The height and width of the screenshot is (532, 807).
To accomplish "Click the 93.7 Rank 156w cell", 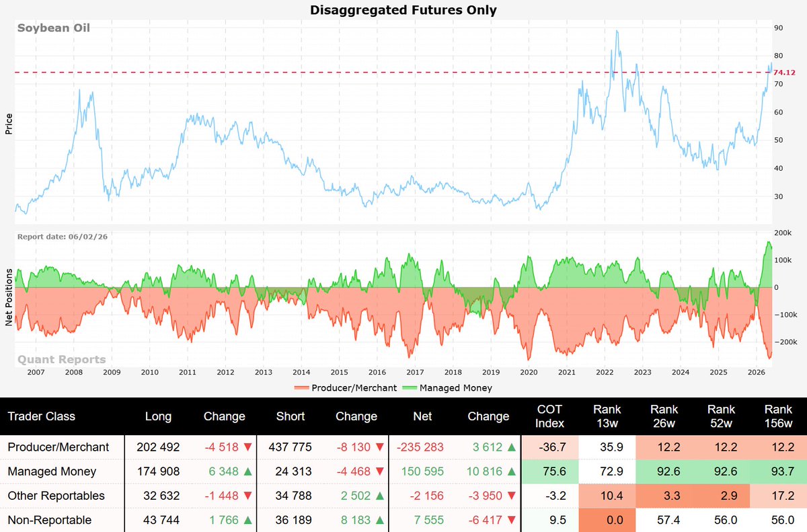I will 779,471.
